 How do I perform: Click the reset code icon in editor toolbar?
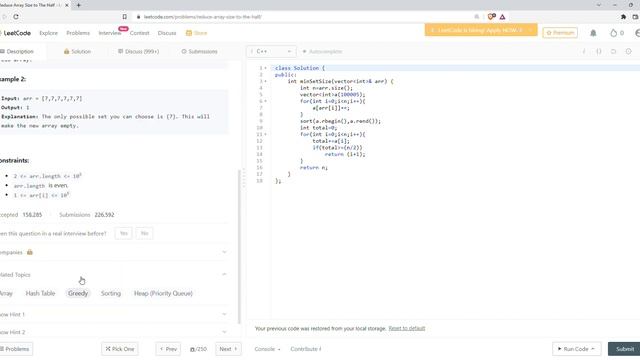click(613, 51)
